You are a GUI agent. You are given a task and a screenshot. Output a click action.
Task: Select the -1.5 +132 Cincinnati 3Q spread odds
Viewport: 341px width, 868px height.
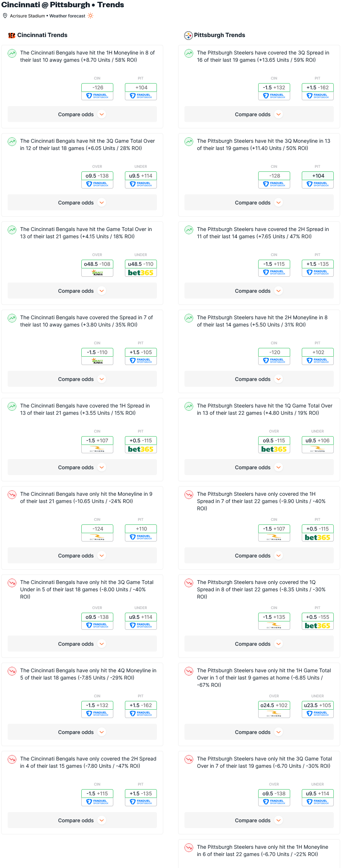[x=274, y=92]
